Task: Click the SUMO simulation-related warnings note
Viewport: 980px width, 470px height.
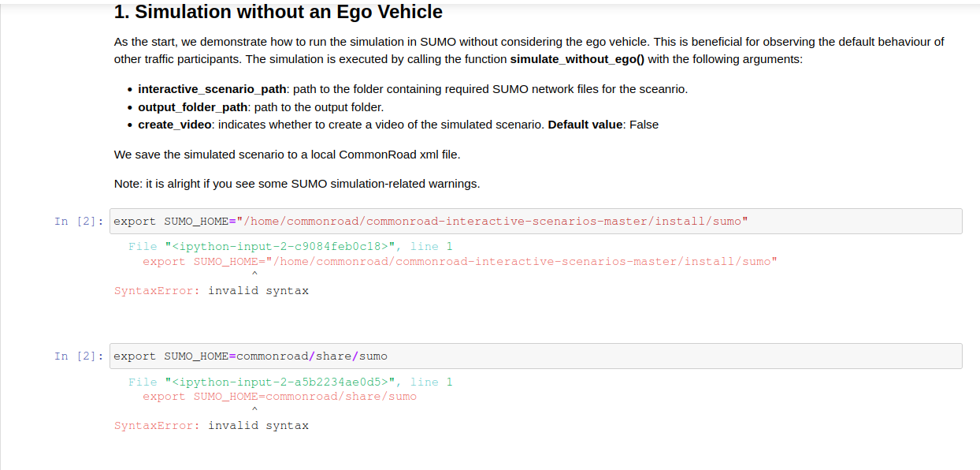Action: point(296,184)
